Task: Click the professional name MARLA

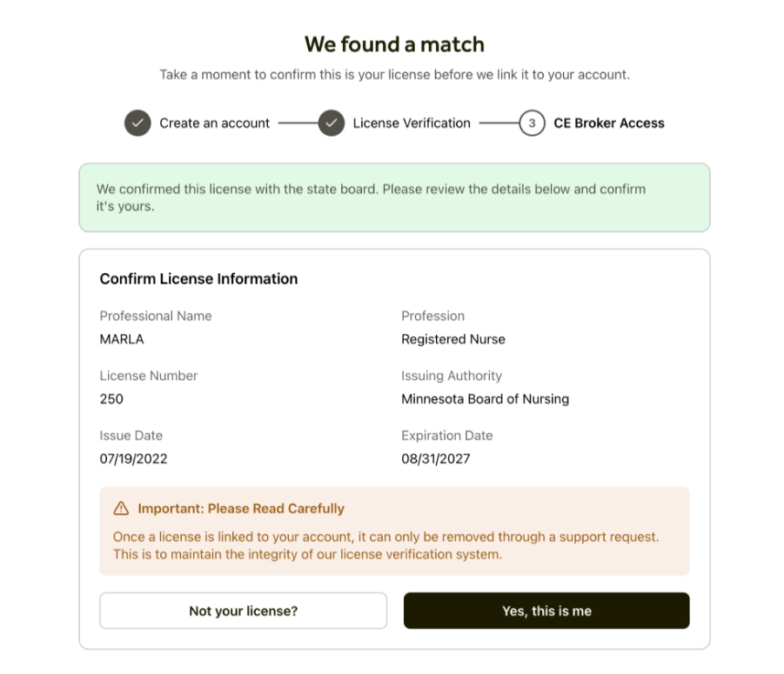Action: [x=122, y=339]
